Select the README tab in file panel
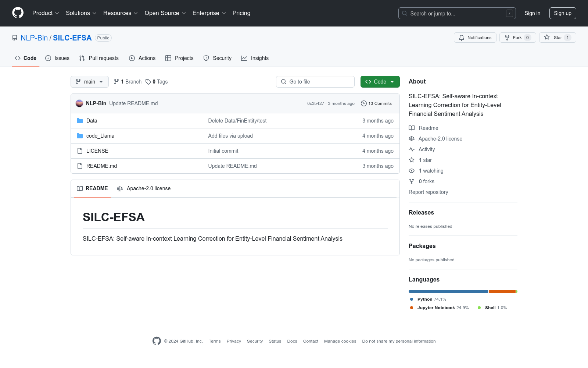 coord(92,188)
